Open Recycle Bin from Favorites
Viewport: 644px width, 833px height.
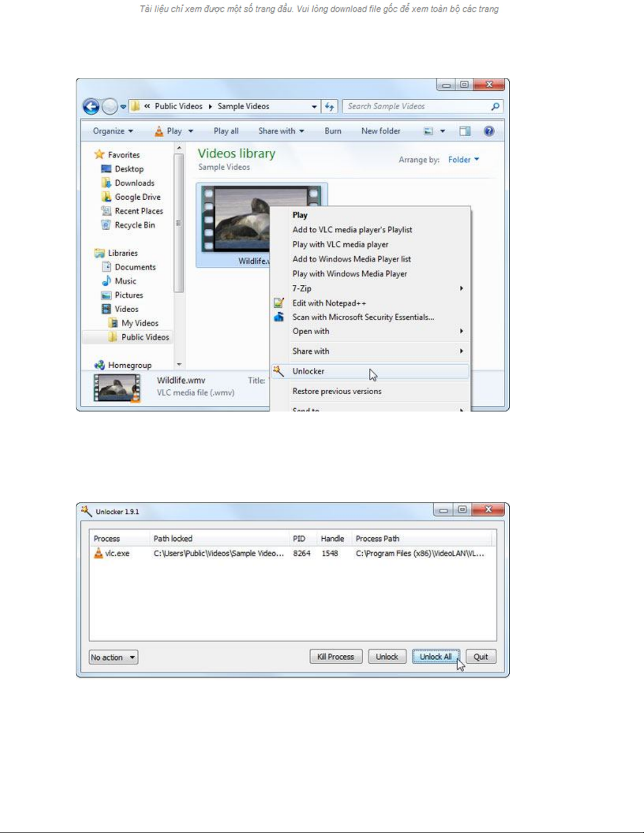point(135,225)
